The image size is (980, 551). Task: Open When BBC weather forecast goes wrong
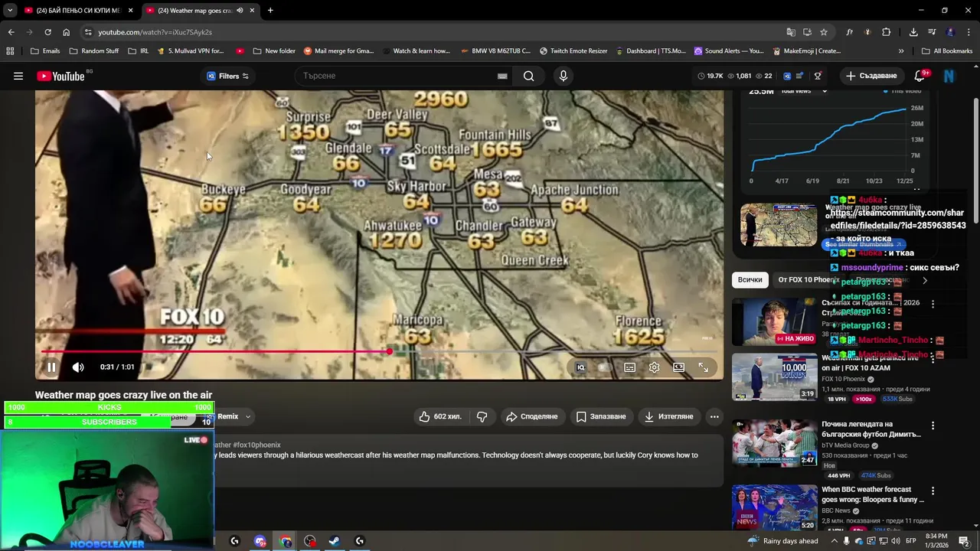tap(774, 507)
